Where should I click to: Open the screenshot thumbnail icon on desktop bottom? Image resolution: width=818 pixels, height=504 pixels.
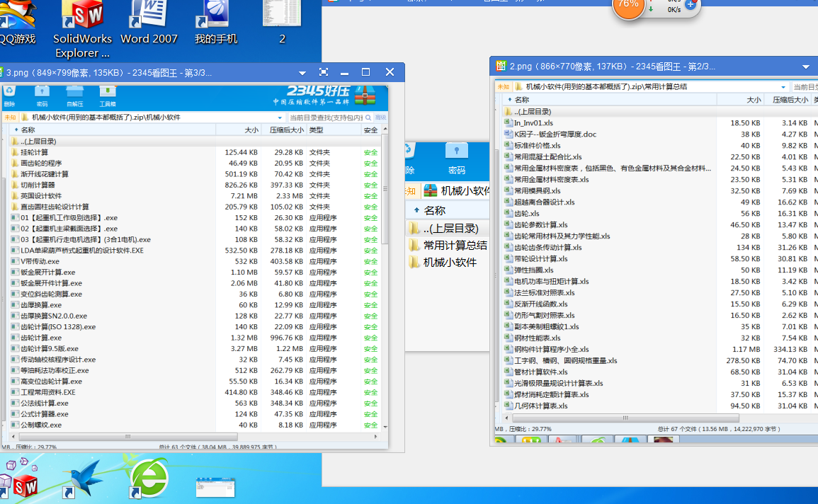(215, 487)
